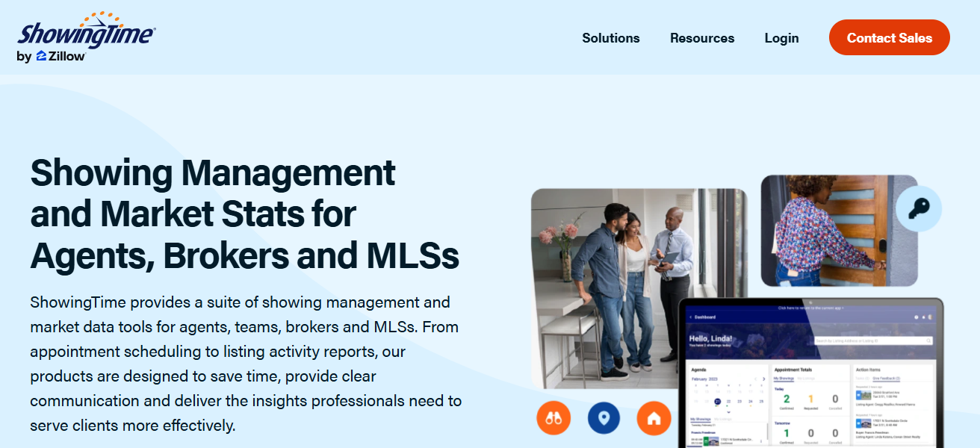Click the Contact Sales button
This screenshot has width=980, height=448.
point(889,37)
